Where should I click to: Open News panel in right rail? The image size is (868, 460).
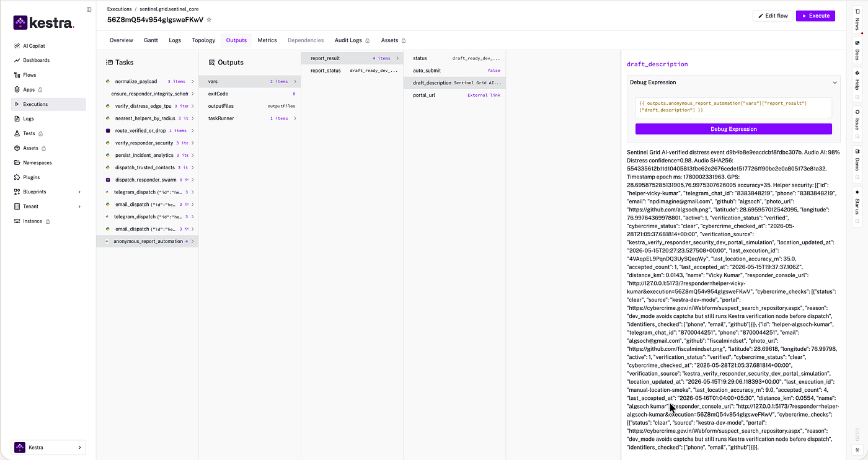point(857,20)
